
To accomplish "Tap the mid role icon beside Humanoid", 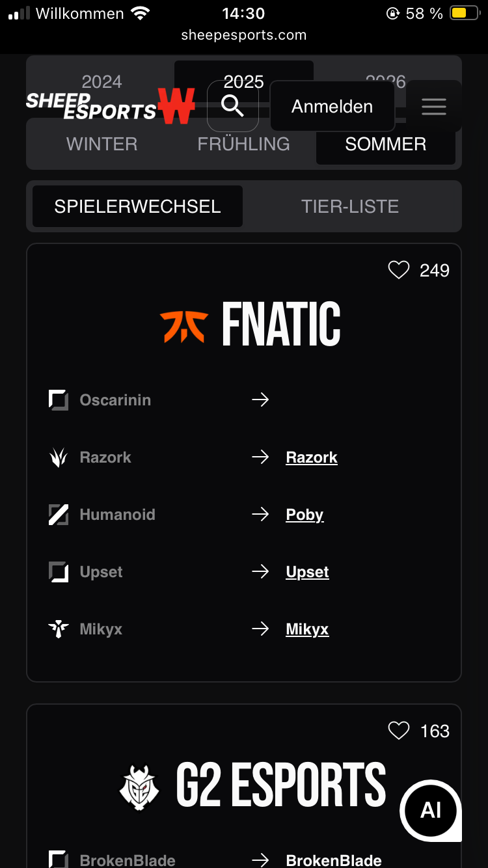I will pos(59,515).
